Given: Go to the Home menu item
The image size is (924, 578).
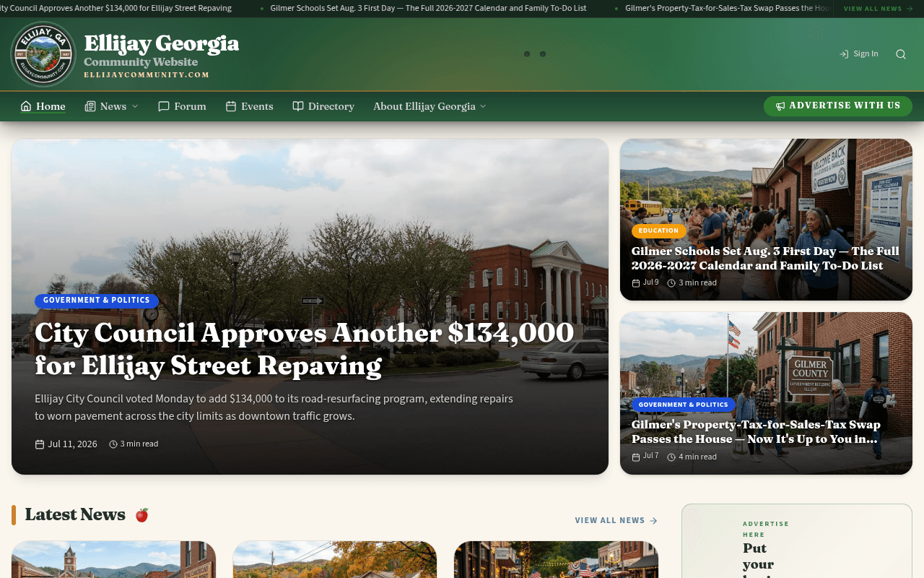Looking at the screenshot, I should pyautogui.click(x=43, y=106).
